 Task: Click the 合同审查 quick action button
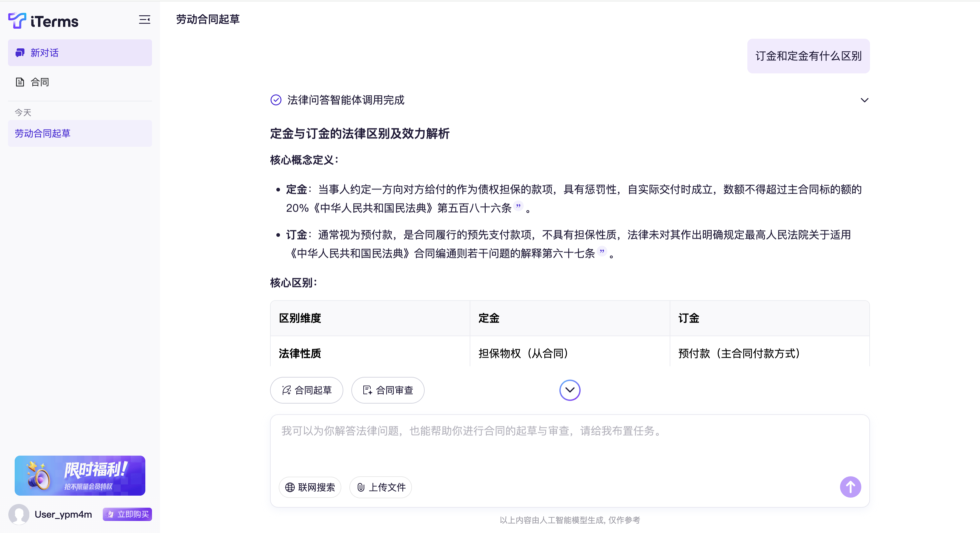click(x=388, y=390)
